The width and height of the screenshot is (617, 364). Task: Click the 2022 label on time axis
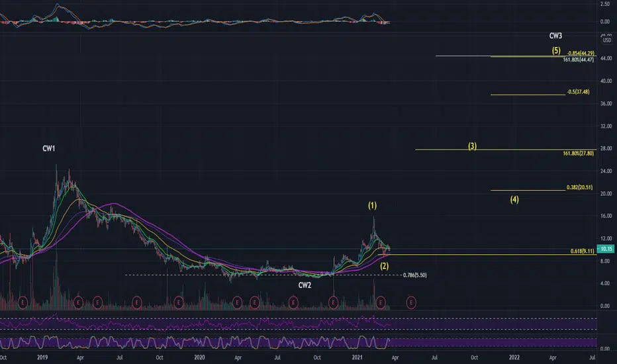pyautogui.click(x=514, y=357)
